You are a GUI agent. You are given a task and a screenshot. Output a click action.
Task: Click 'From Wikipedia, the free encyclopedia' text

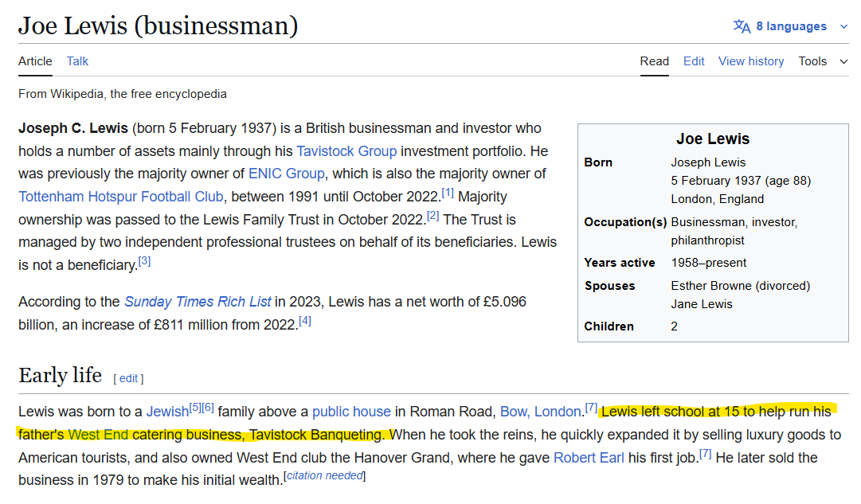pos(123,94)
